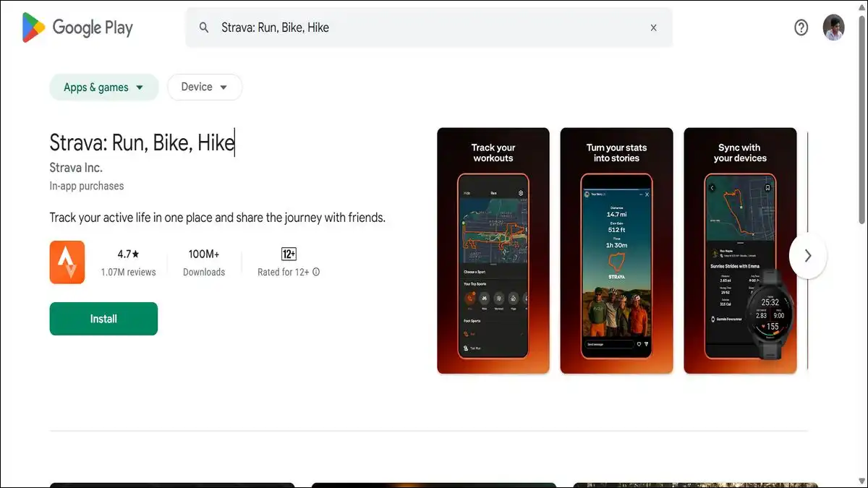
Task: Click the 1.07M reviews text
Action: (x=129, y=273)
